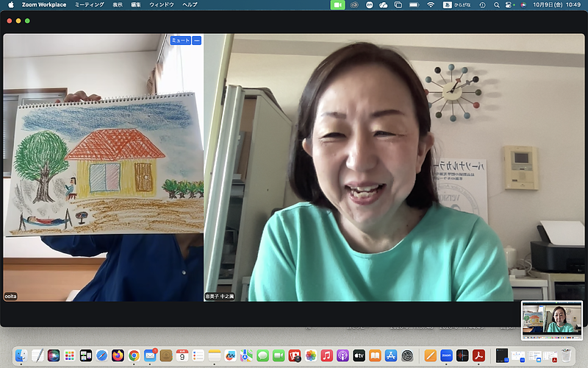Open the ひらがな input source menu

456,5
